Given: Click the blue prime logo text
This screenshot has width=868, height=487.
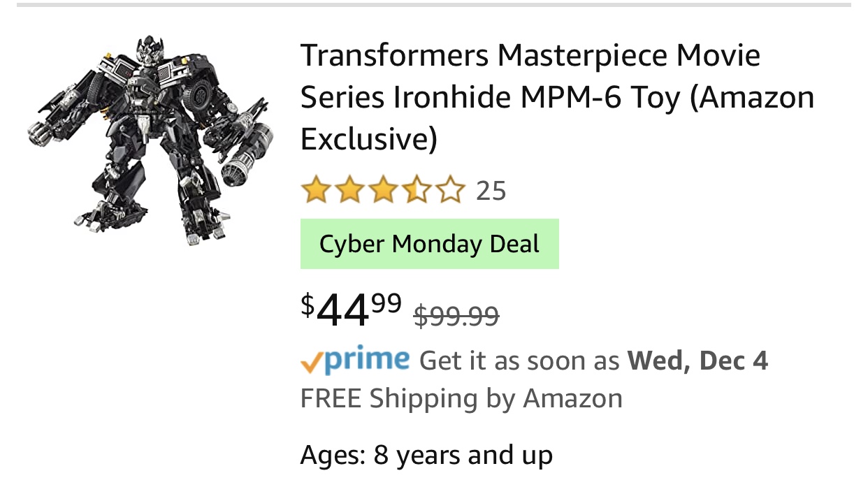Looking at the screenshot, I should (x=367, y=360).
